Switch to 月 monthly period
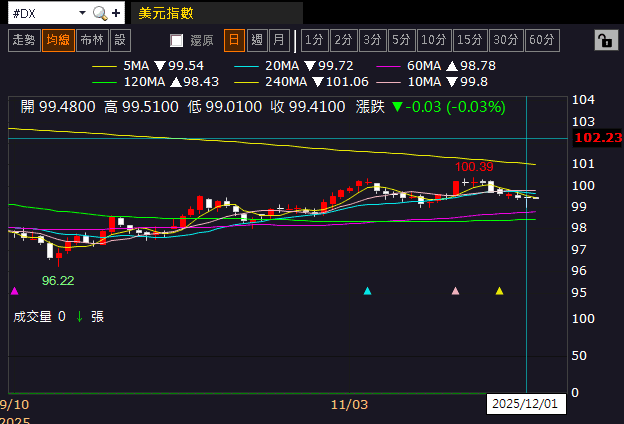Screen dimensions: 624x424 click(x=279, y=40)
